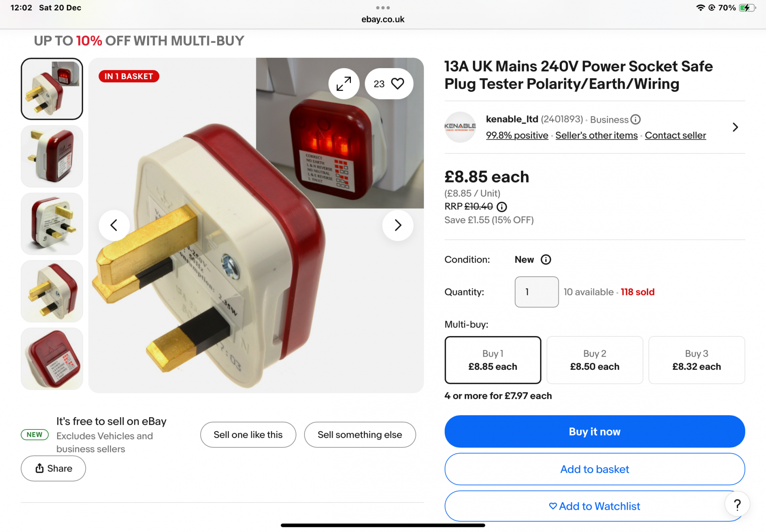The width and height of the screenshot is (766, 532).
Task: Open the Business seller info icon
Action: pos(635,120)
